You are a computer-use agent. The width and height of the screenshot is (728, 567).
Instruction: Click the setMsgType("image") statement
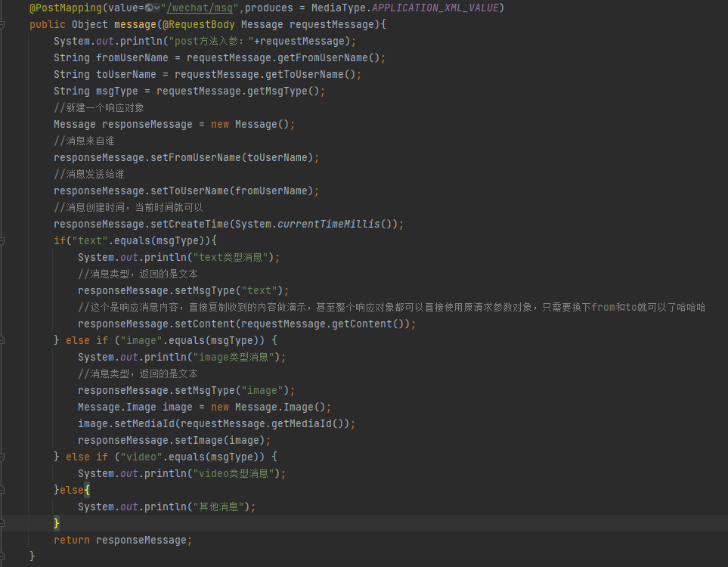click(x=186, y=391)
